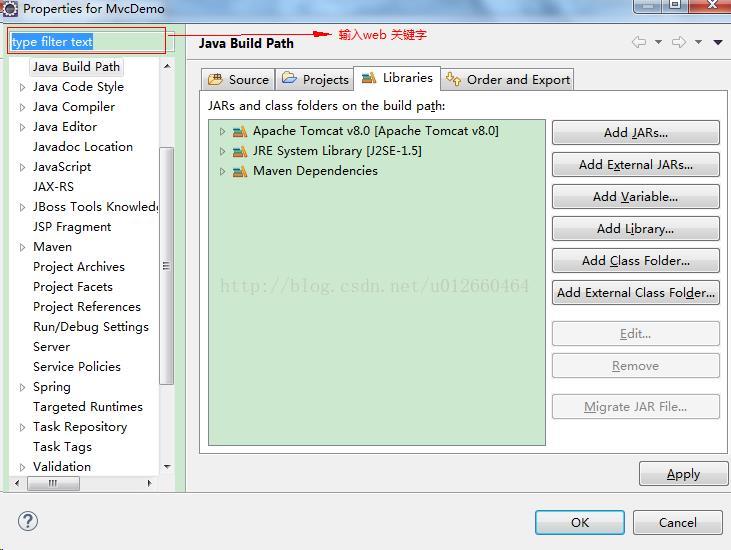This screenshot has width=731, height=550.
Task: Click the horizontal scrollbar thumb under tree
Action: 53,483
